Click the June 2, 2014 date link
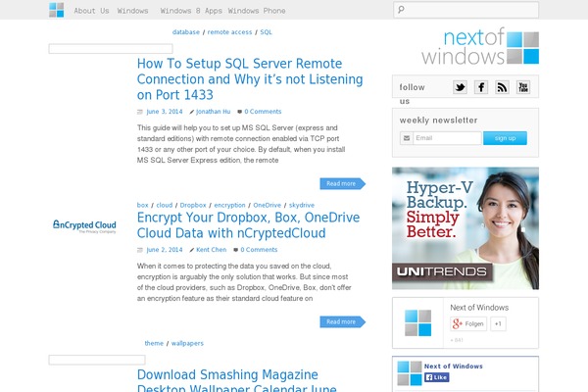This screenshot has width=588, height=392. [x=165, y=250]
